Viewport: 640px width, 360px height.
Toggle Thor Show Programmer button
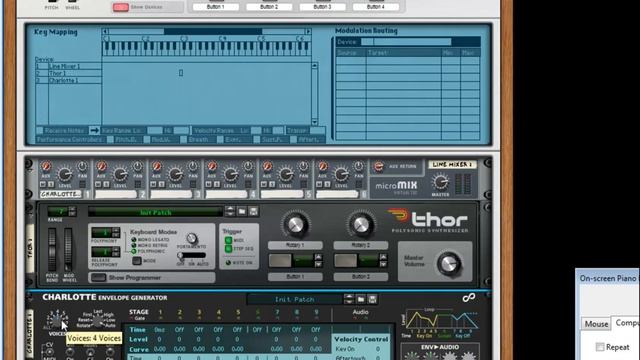[x=98, y=278]
